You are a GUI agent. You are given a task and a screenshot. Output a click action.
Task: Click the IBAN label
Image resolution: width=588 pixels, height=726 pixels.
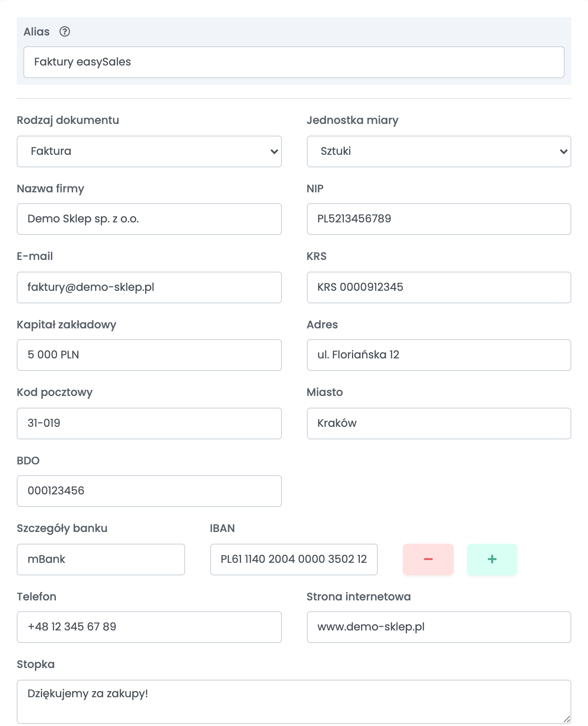[x=222, y=528]
